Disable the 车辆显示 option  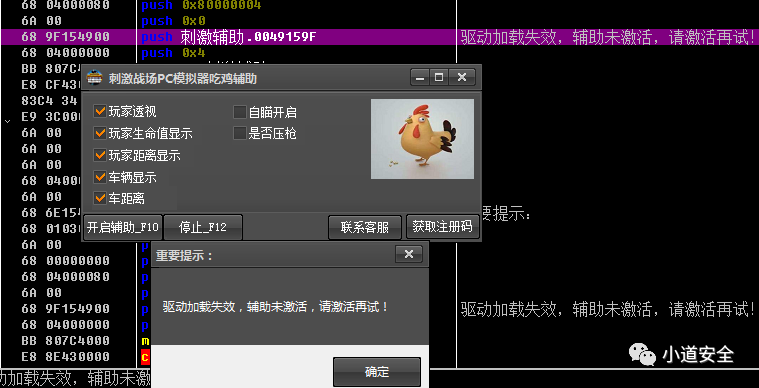click(x=100, y=177)
